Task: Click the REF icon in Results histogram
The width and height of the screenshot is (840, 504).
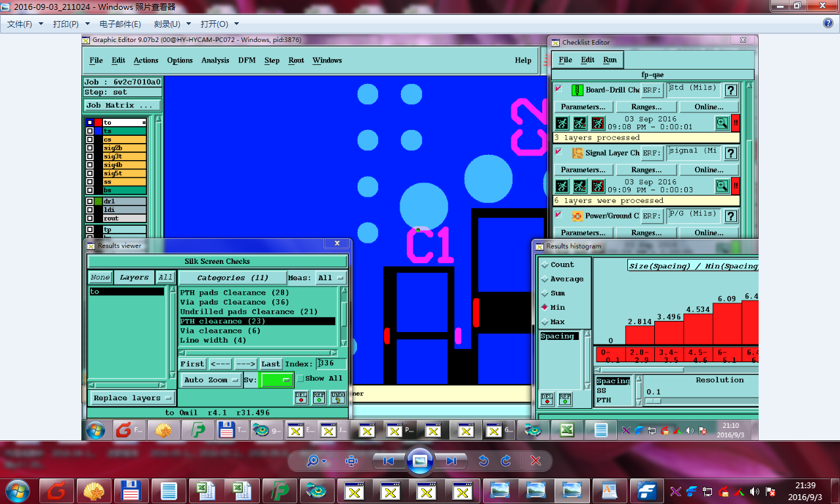Action: 564,398
